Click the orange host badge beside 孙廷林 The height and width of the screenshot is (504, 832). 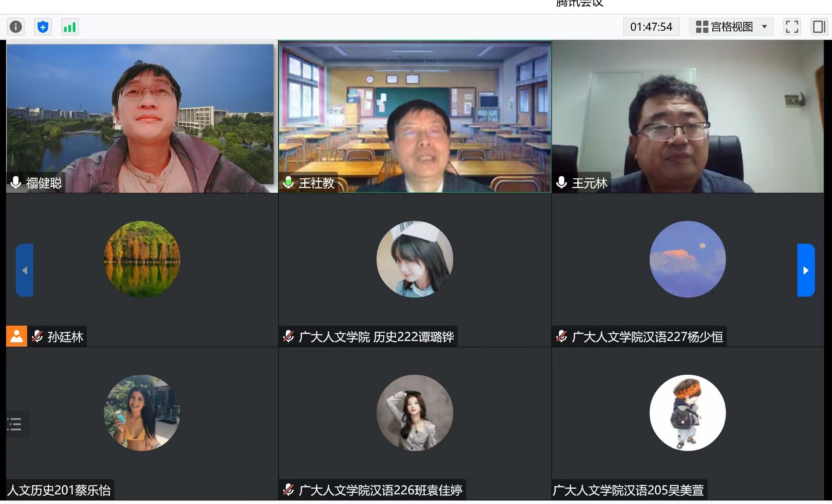tap(17, 336)
